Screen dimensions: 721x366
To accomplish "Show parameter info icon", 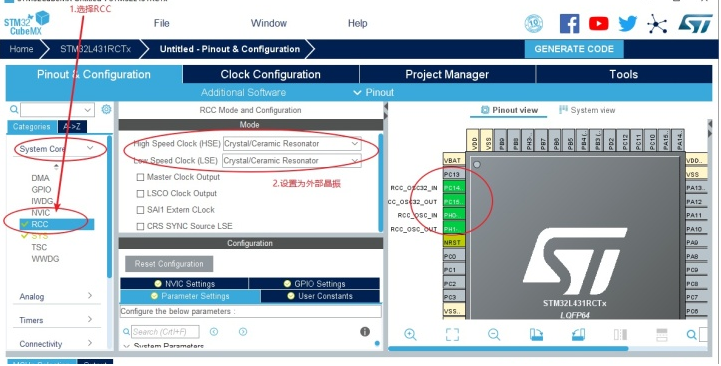I will pyautogui.click(x=365, y=332).
